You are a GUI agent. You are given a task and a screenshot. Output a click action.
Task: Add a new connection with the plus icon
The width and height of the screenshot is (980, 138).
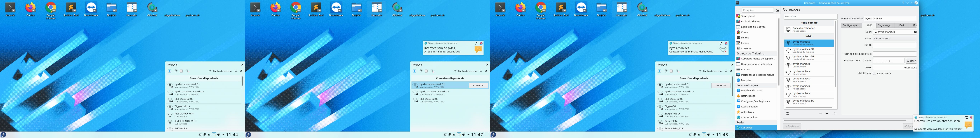point(820,114)
